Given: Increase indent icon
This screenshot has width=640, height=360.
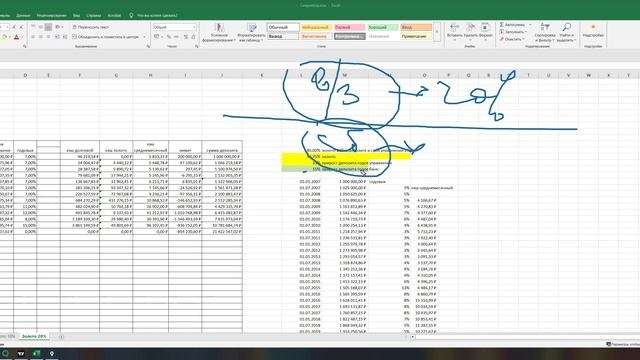Looking at the screenshot, I should point(65,37).
